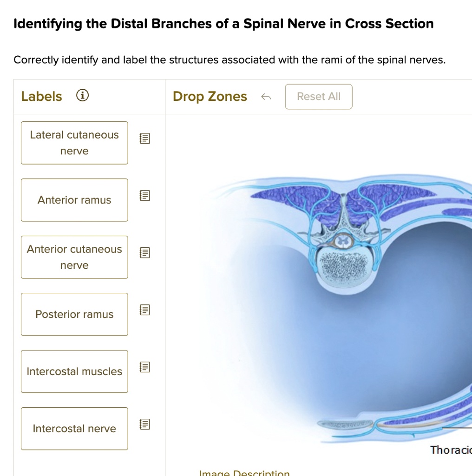Screen dimensions: 472x476
Task: Select the Anterior ramus label
Action: [x=74, y=200]
